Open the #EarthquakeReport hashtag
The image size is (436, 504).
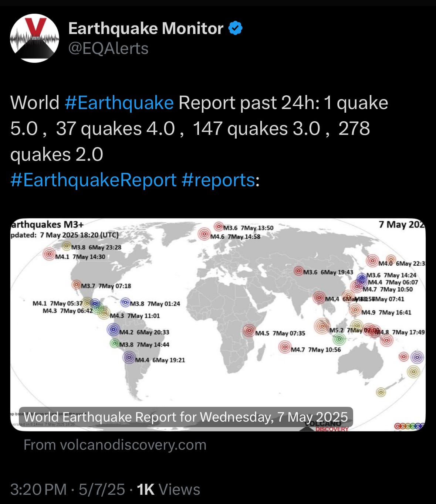click(x=94, y=180)
